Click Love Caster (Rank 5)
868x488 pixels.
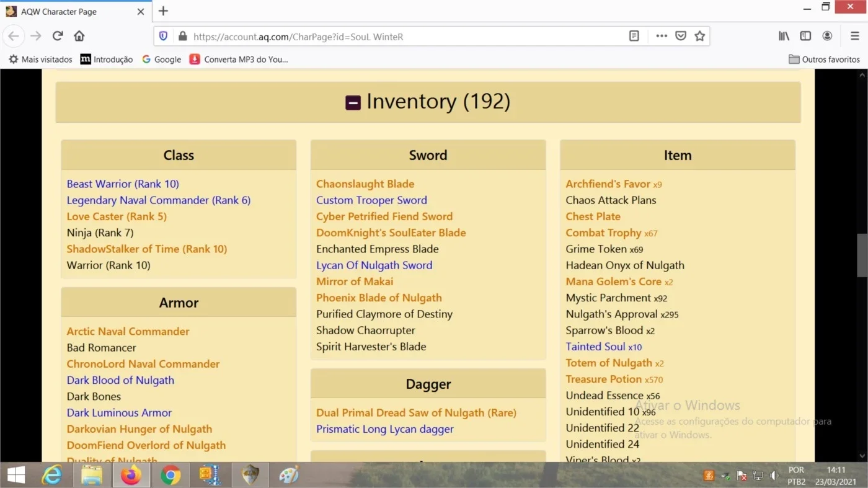tap(117, 216)
